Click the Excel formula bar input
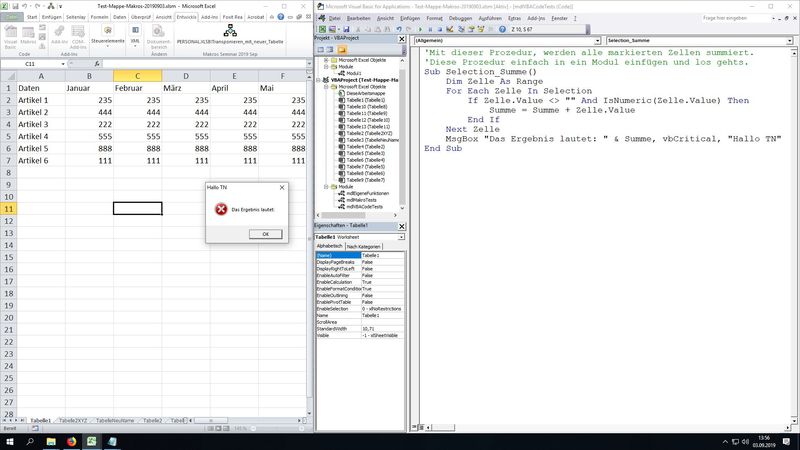Viewport: 800px width, 450px height. coord(204,64)
